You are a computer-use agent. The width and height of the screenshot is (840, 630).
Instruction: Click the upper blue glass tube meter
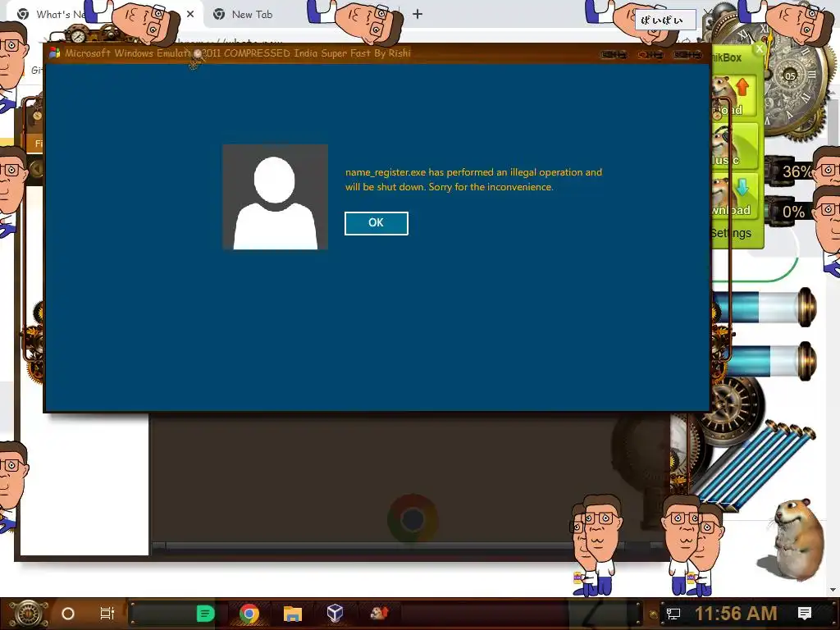[766, 307]
